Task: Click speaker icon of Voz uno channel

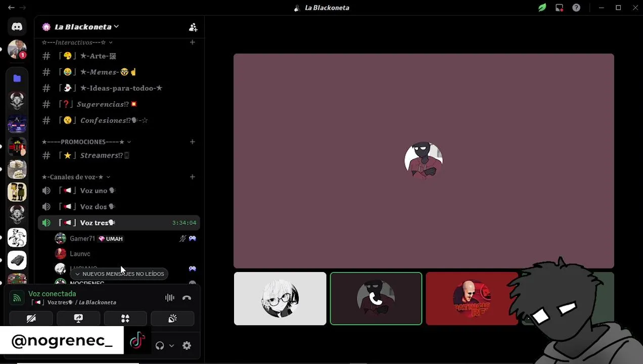Action: click(47, 191)
